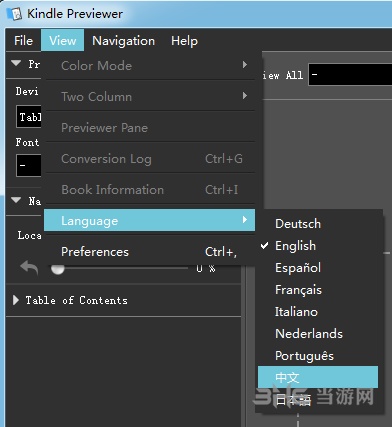Switch language to Deutsch
This screenshot has width=392, height=427.
coord(318,224)
